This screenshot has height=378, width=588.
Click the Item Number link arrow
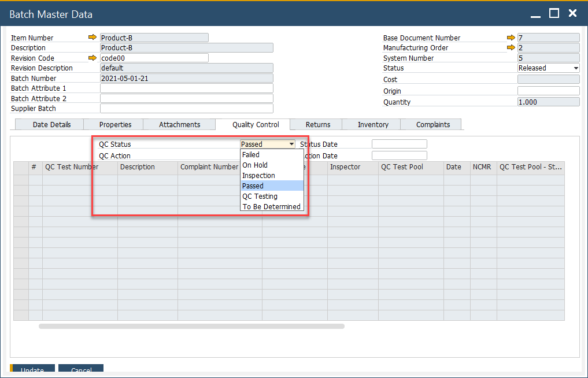click(x=93, y=38)
